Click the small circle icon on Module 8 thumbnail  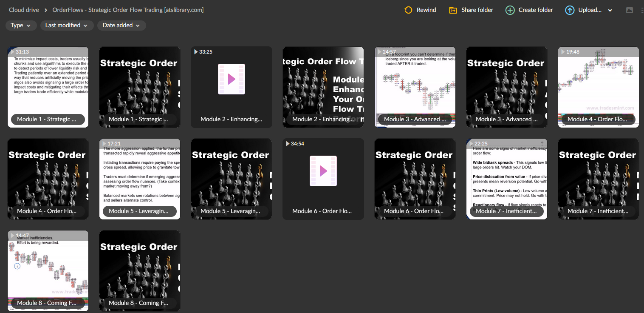point(17,266)
